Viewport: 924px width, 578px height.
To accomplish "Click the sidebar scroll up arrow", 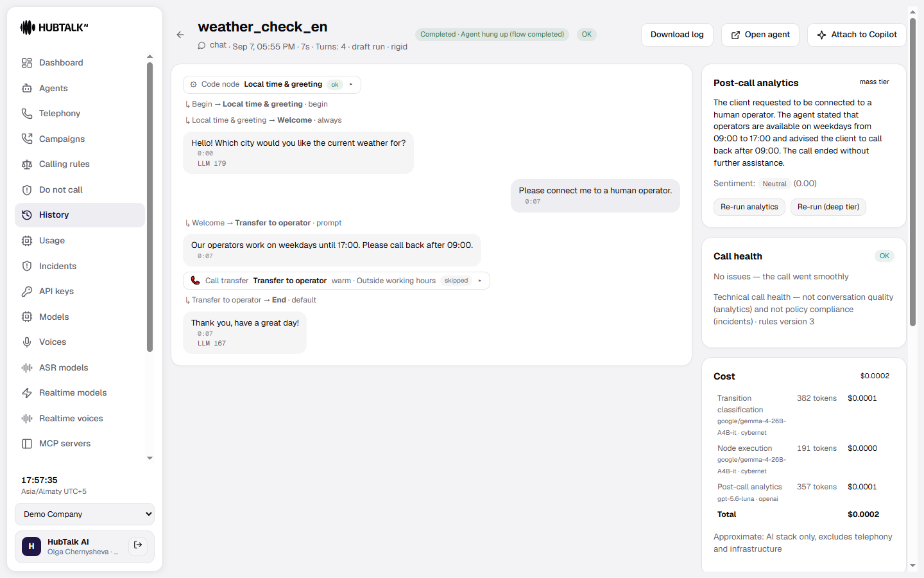I will (150, 57).
